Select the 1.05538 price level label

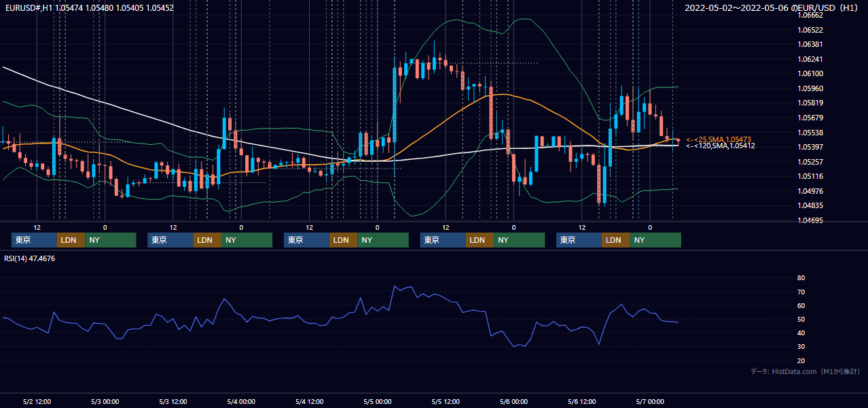tap(810, 133)
